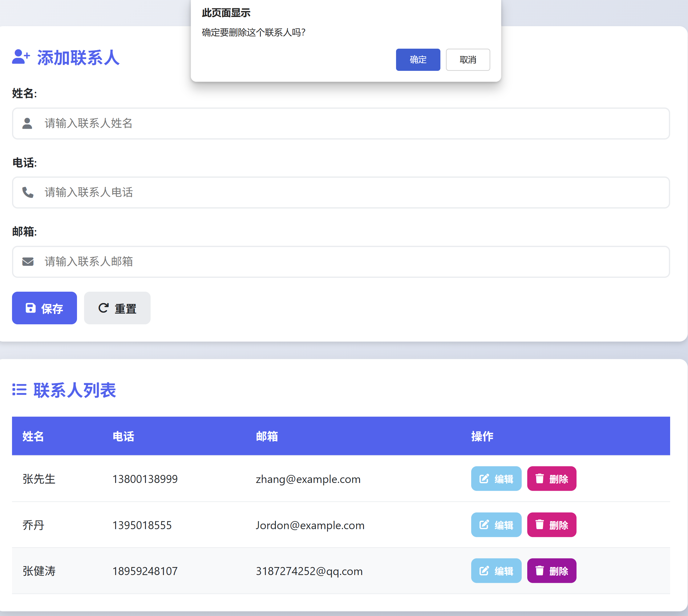Viewport: 688px width, 616px height.
Task: Click the add-contact person icon in the heading
Action: (x=21, y=57)
